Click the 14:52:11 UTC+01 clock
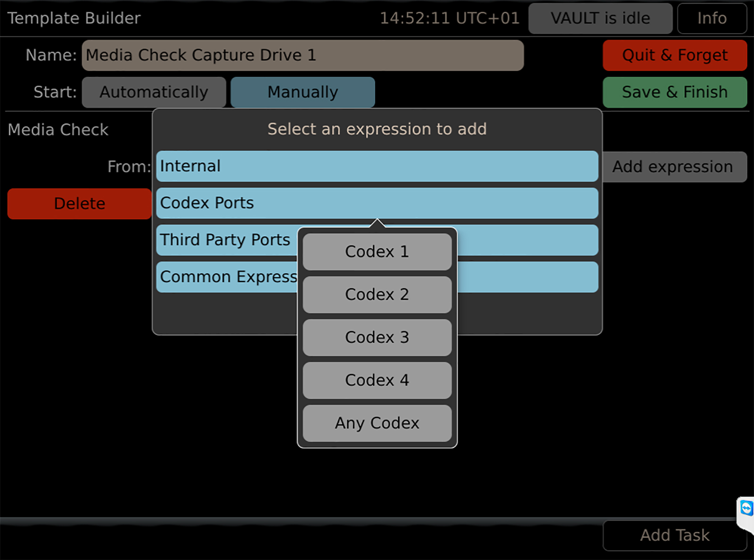The height and width of the screenshot is (560, 754). pyautogui.click(x=450, y=18)
